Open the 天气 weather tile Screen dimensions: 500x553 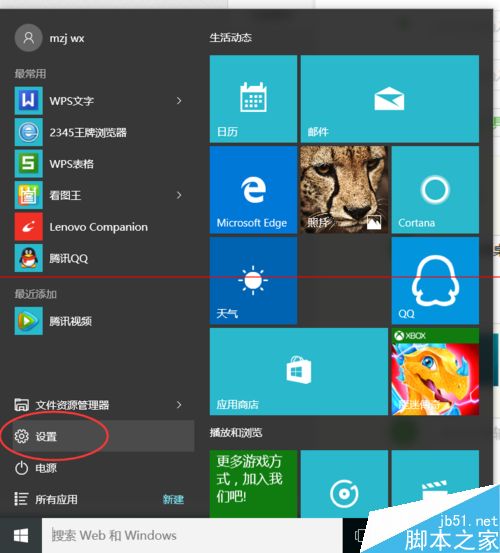tap(253, 281)
